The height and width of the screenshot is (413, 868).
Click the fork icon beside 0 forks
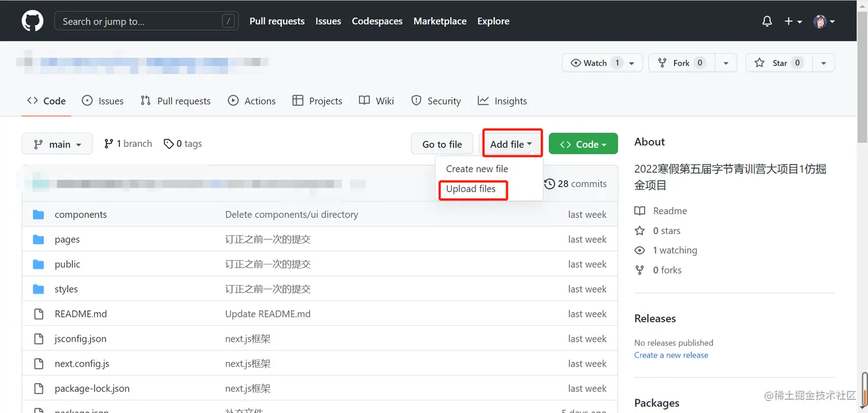[x=640, y=270]
